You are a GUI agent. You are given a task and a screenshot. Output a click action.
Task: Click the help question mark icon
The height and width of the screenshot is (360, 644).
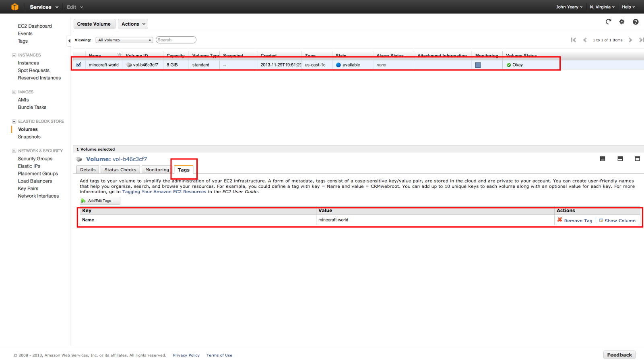636,22
